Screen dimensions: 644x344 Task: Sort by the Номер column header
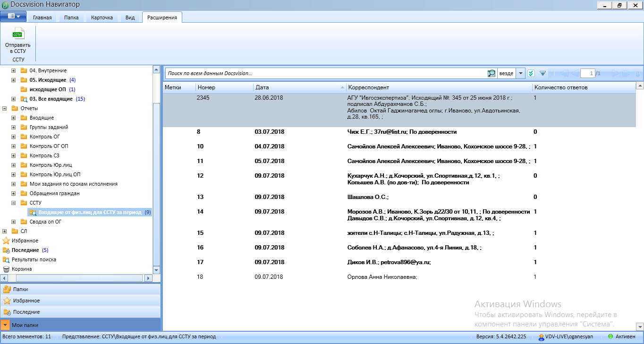click(x=224, y=87)
